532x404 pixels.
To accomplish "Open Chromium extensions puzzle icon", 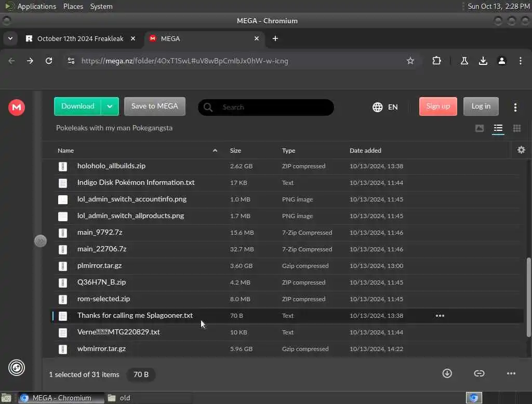I will click(x=436, y=61).
